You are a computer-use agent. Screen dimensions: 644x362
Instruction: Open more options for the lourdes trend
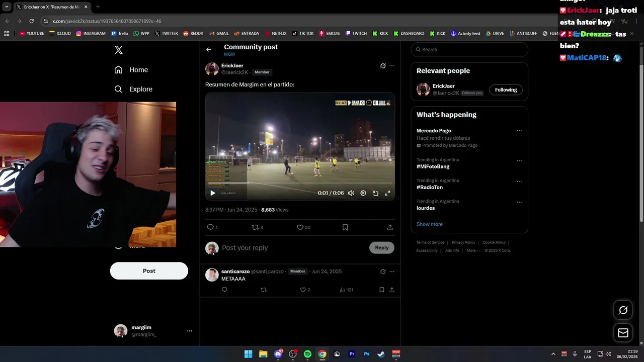coord(519,202)
